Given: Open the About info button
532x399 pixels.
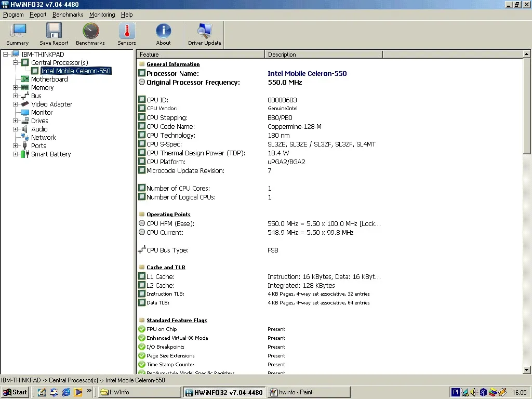Looking at the screenshot, I should 163,34.
